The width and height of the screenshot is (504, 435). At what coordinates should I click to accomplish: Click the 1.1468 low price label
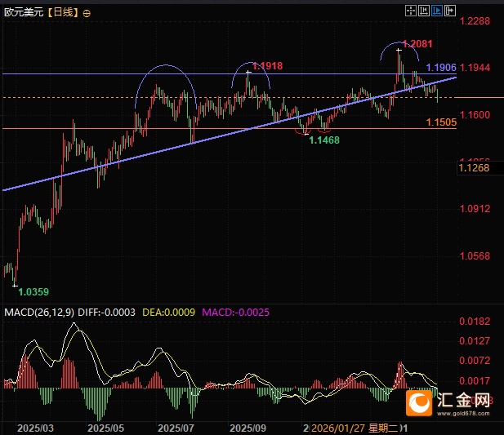tap(324, 140)
